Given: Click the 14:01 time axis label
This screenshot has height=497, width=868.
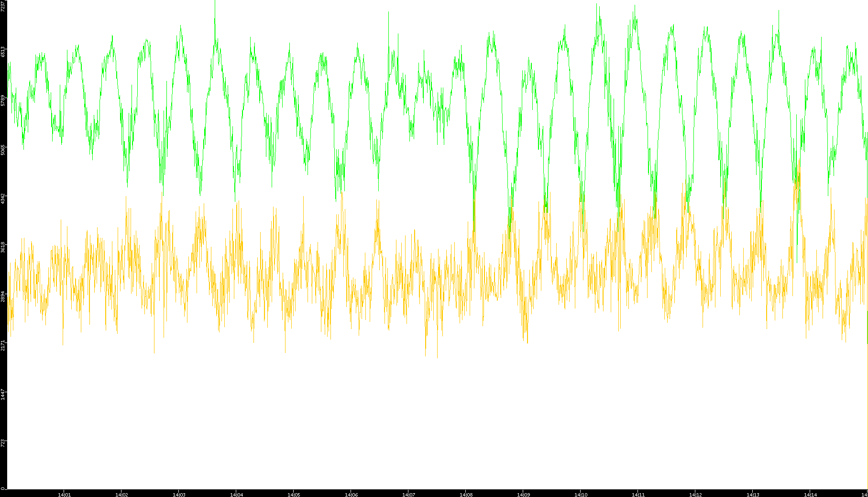Looking at the screenshot, I should (x=64, y=494).
